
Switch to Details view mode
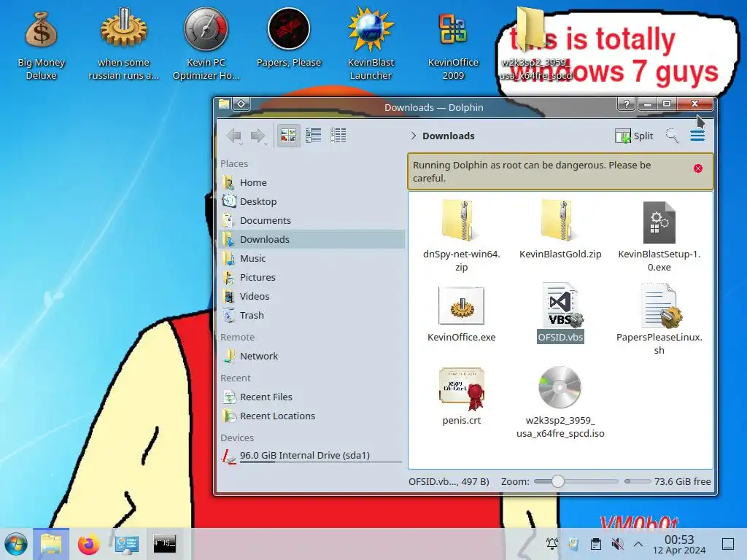[338, 136]
